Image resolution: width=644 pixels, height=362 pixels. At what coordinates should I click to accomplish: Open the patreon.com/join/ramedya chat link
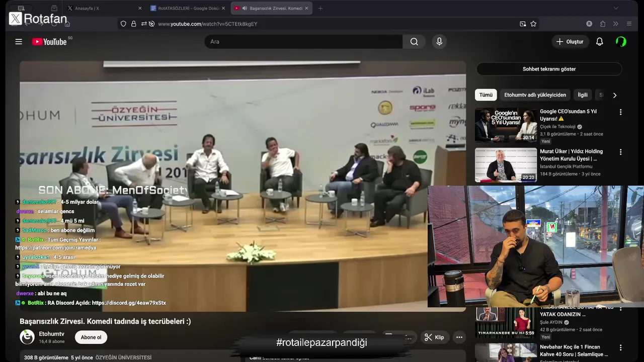55,248
